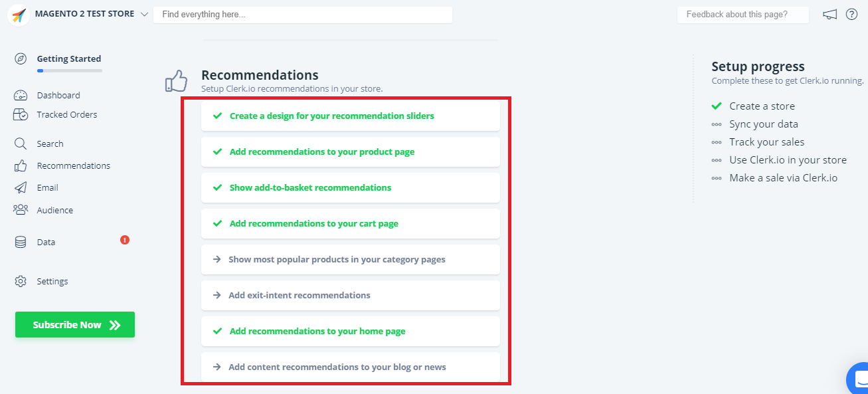Image resolution: width=868 pixels, height=394 pixels.
Task: Open the chat widget bubble
Action: pyautogui.click(x=859, y=380)
